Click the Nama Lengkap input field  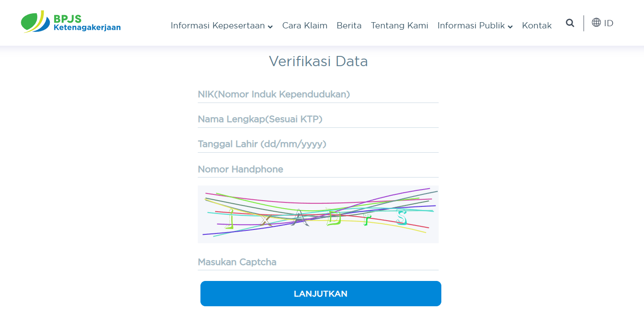[318, 119]
